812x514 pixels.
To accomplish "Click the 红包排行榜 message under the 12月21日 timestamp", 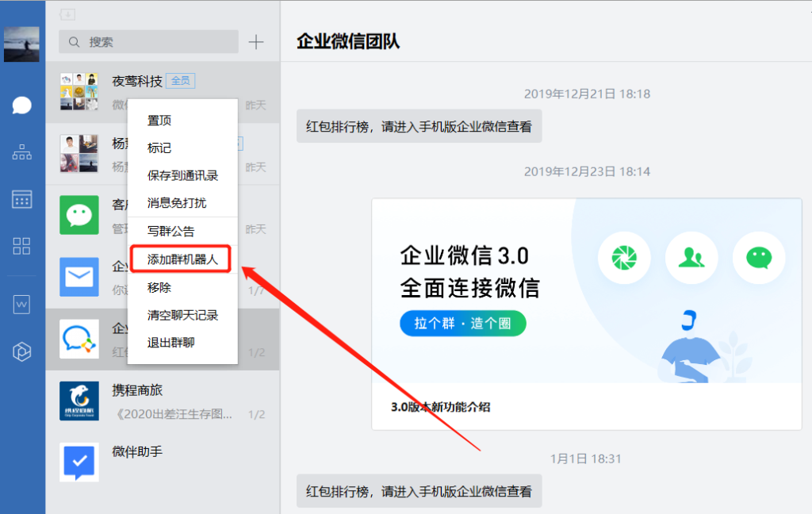I will (x=419, y=126).
